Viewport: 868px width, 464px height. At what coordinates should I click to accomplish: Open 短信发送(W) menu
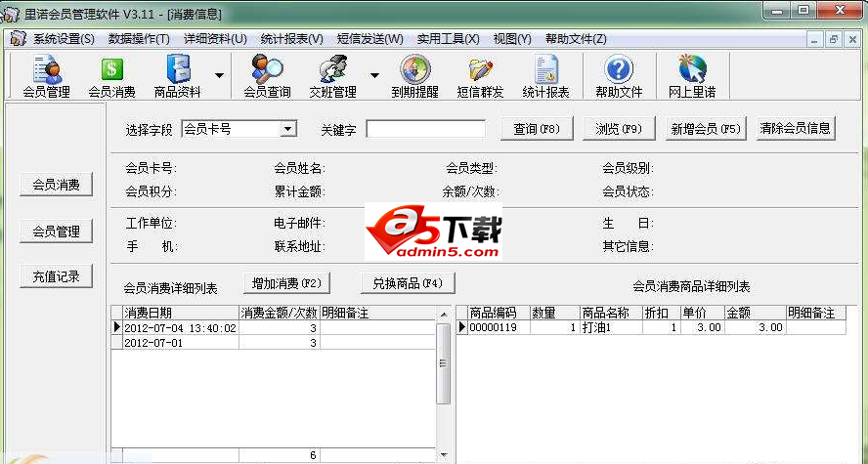(x=369, y=39)
